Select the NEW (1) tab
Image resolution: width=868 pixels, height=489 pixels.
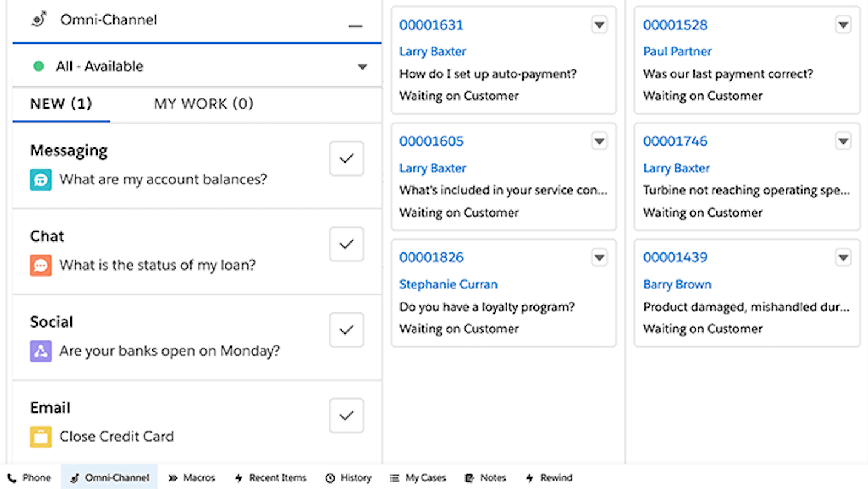tap(61, 104)
